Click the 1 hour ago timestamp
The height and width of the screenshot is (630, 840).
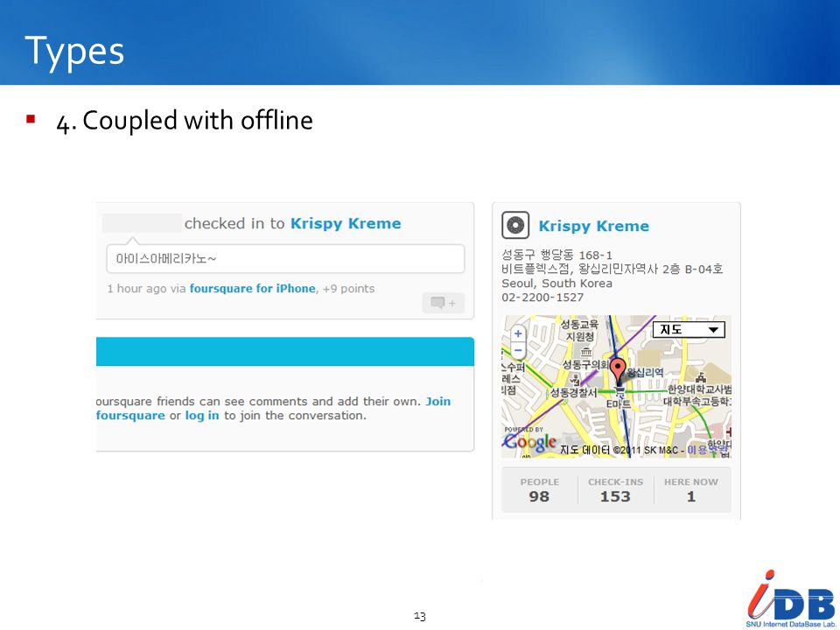pyautogui.click(x=136, y=288)
